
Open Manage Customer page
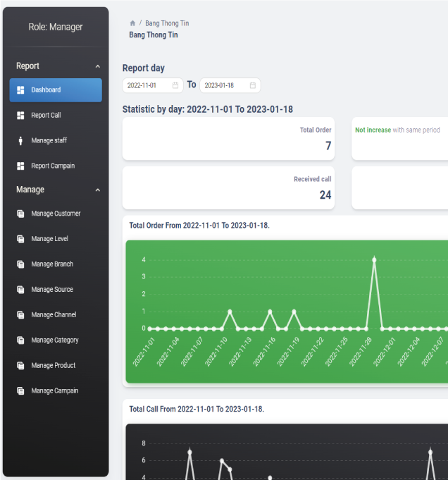click(x=56, y=214)
